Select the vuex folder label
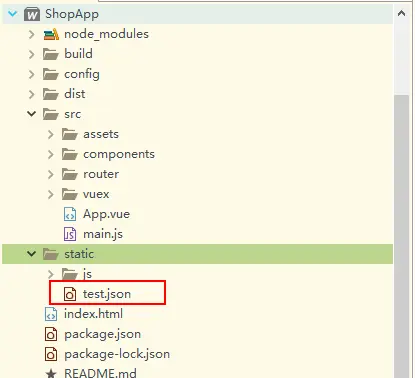The width and height of the screenshot is (415, 378). click(96, 194)
